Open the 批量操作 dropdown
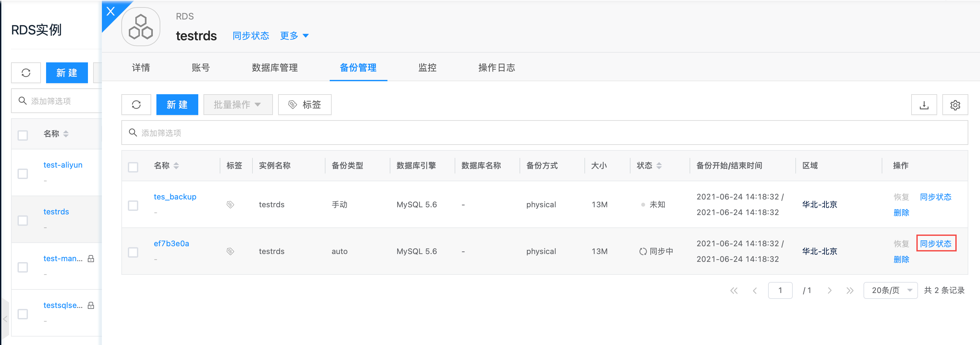This screenshot has height=345, width=980. coord(238,105)
